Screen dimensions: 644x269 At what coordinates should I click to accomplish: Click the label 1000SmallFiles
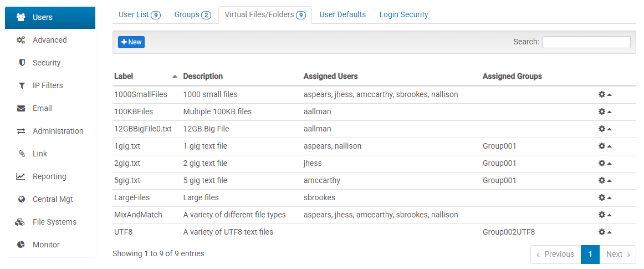pos(140,95)
